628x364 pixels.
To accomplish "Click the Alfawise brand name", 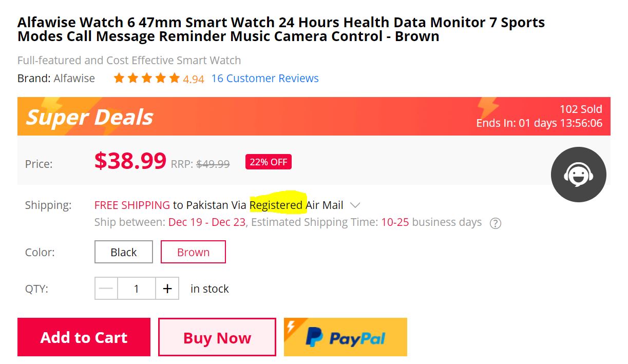I will [74, 79].
